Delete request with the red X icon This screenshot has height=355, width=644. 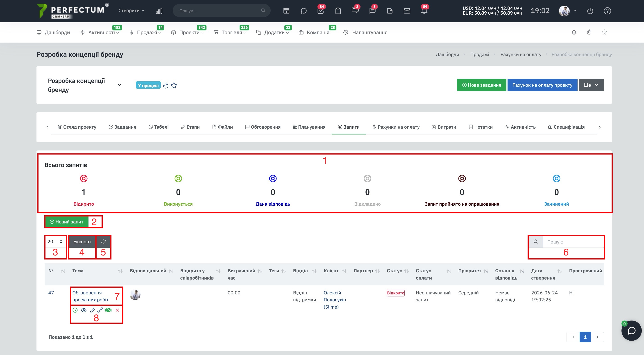pyautogui.click(x=117, y=310)
